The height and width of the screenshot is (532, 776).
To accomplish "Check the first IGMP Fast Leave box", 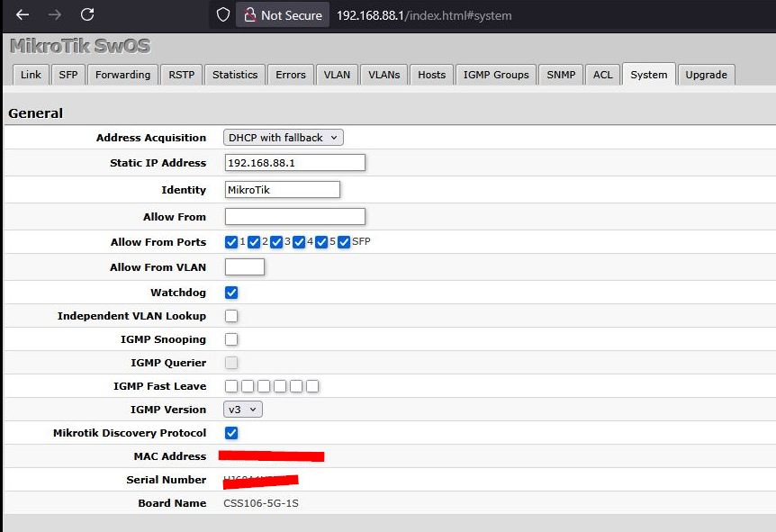I will 231,386.
